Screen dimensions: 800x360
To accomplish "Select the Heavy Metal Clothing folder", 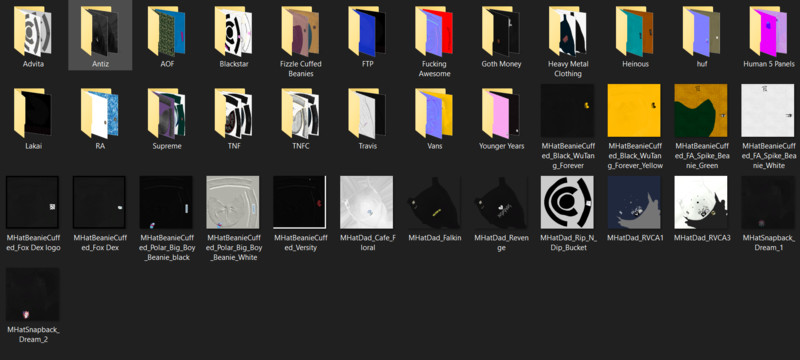I will click(568, 31).
